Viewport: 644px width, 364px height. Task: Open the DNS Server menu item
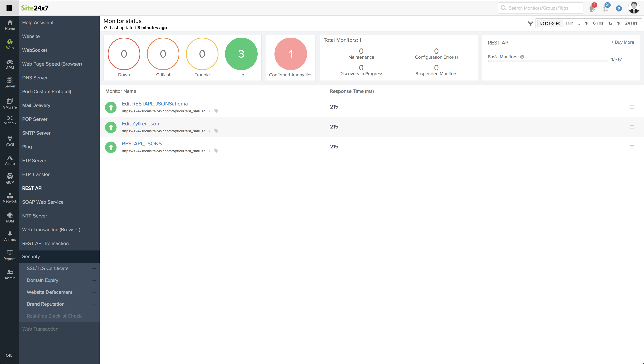coord(35,77)
